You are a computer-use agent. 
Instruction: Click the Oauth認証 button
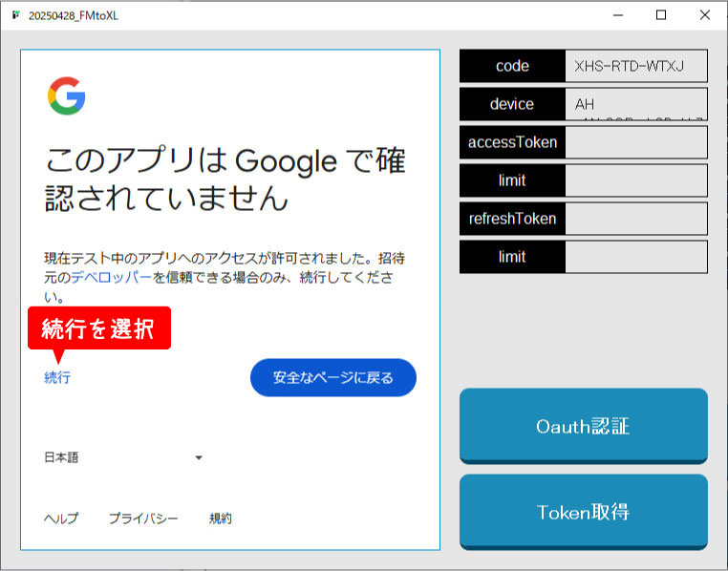click(583, 426)
